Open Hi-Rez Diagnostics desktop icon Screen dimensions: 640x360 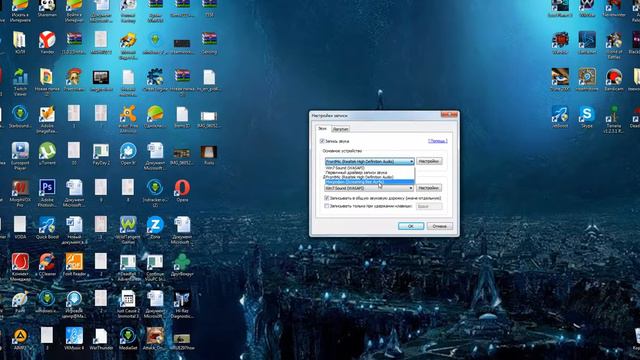click(182, 300)
